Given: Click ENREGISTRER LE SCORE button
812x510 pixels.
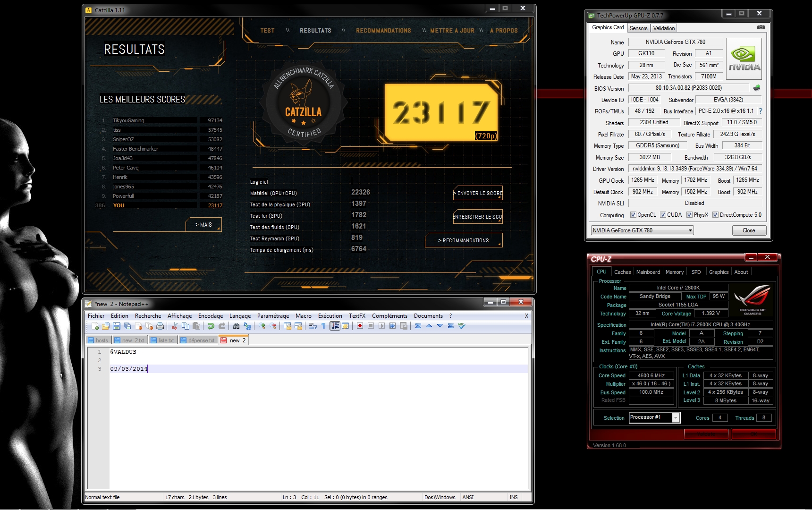Looking at the screenshot, I should (x=478, y=217).
